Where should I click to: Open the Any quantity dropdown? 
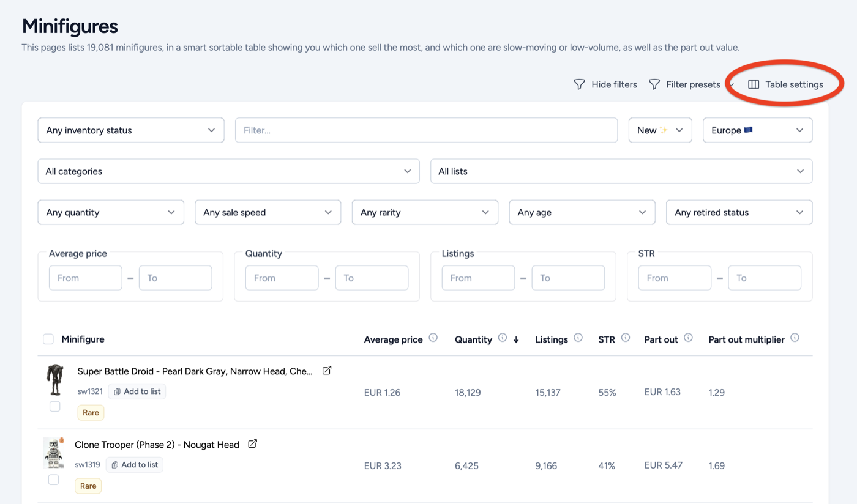111,212
